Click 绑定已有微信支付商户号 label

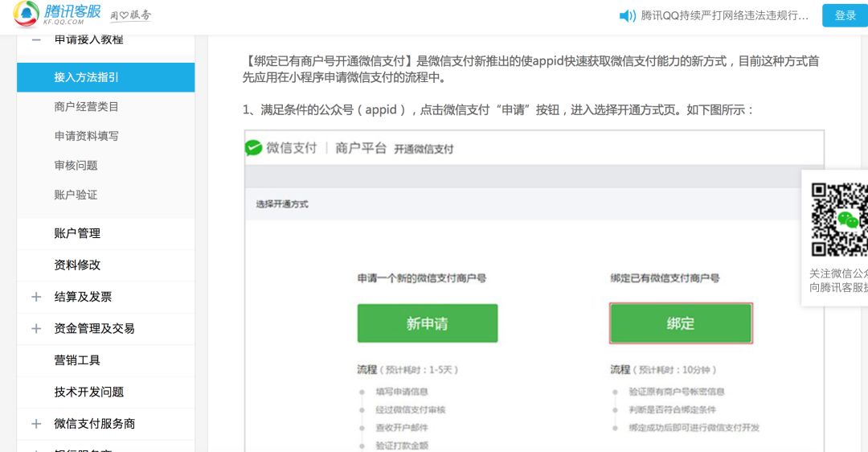click(x=665, y=278)
